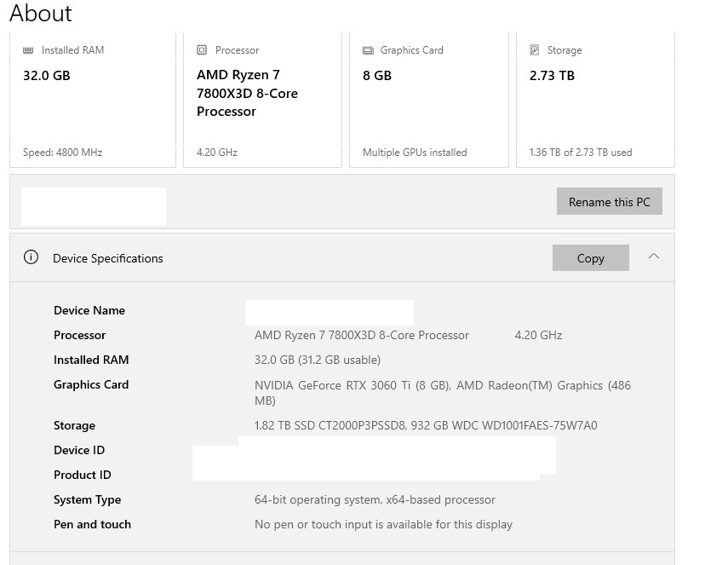Select 32.0 GB (31.2 GB usable) value
This screenshot has width=728, height=565.
[318, 360]
